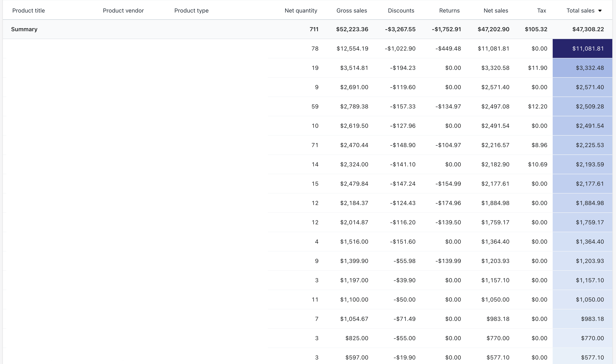Click gross sales value $12,554.19

coord(352,48)
